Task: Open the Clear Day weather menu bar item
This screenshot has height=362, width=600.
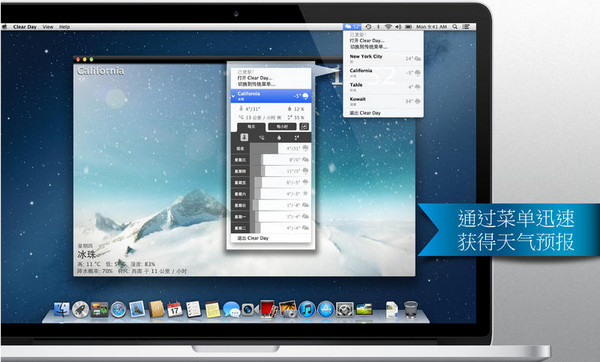Action: (x=352, y=26)
